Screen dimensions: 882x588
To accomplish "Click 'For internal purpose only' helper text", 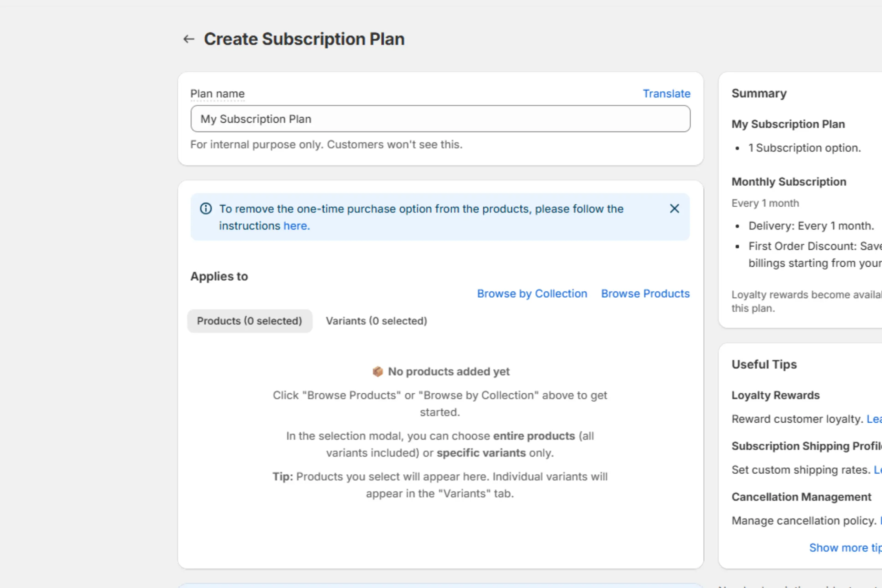I will click(326, 144).
